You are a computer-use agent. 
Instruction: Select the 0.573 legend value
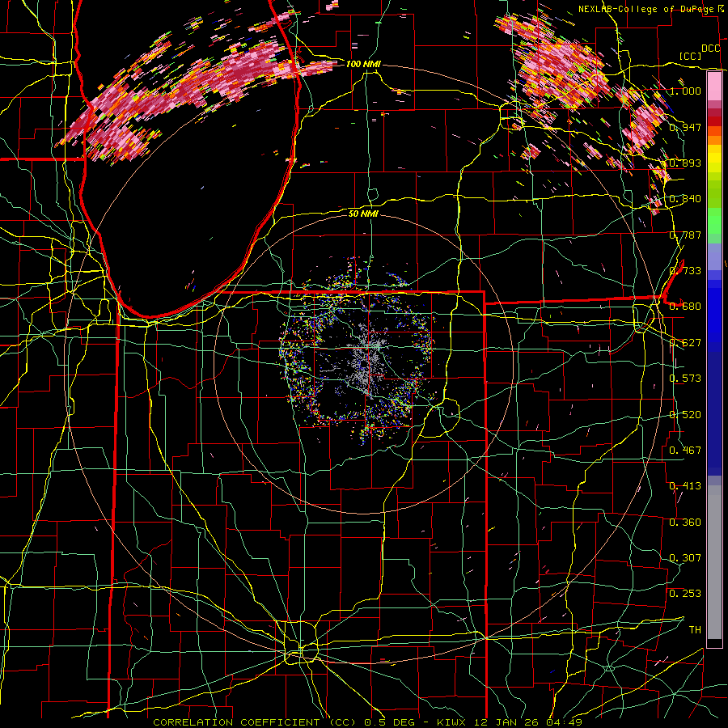tap(685, 378)
